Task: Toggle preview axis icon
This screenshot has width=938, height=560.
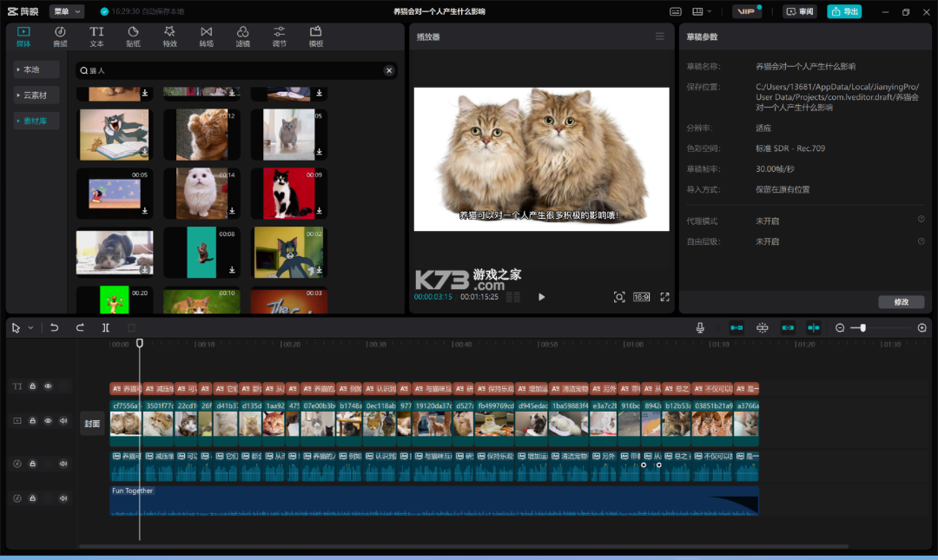Action: 814,328
